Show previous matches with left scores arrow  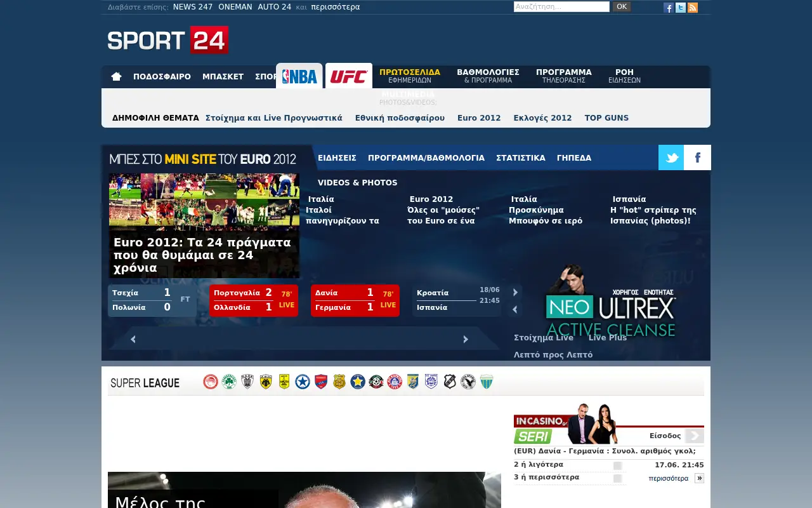[x=515, y=310]
